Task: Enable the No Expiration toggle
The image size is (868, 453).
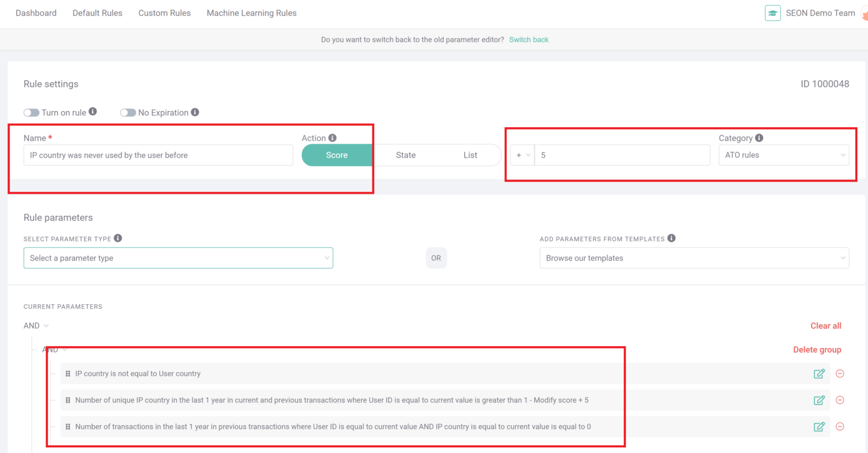Action: [x=128, y=112]
